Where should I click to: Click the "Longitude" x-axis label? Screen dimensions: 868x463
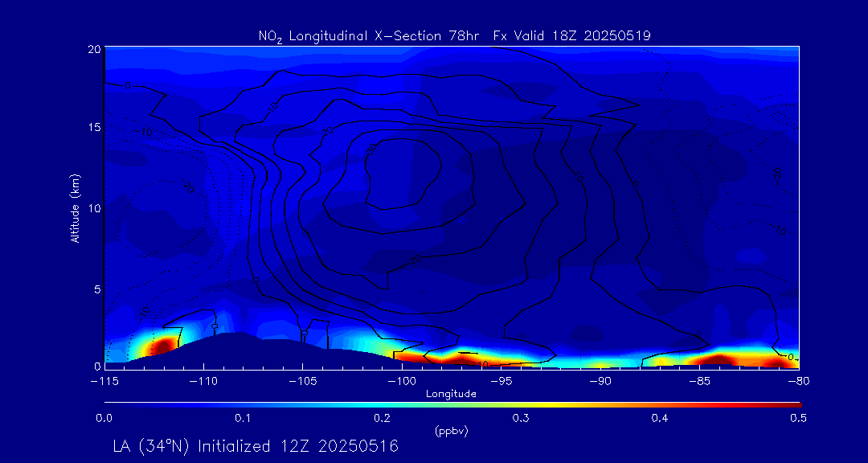click(451, 394)
